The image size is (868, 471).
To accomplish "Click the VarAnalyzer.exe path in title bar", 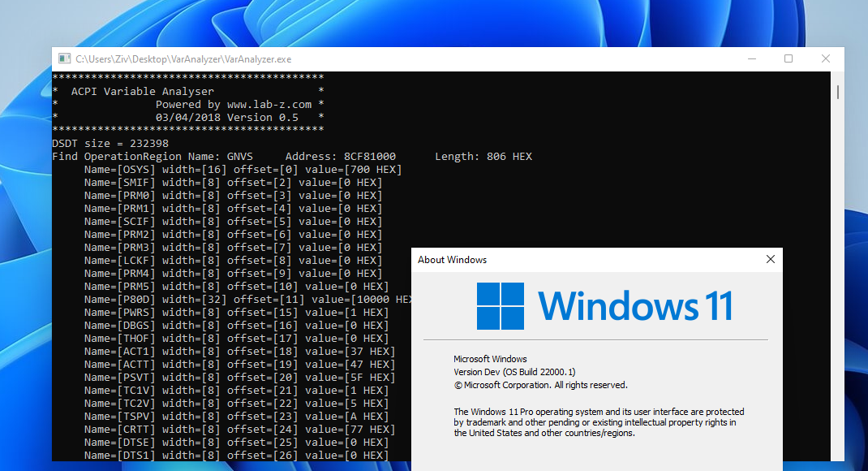I will point(183,59).
